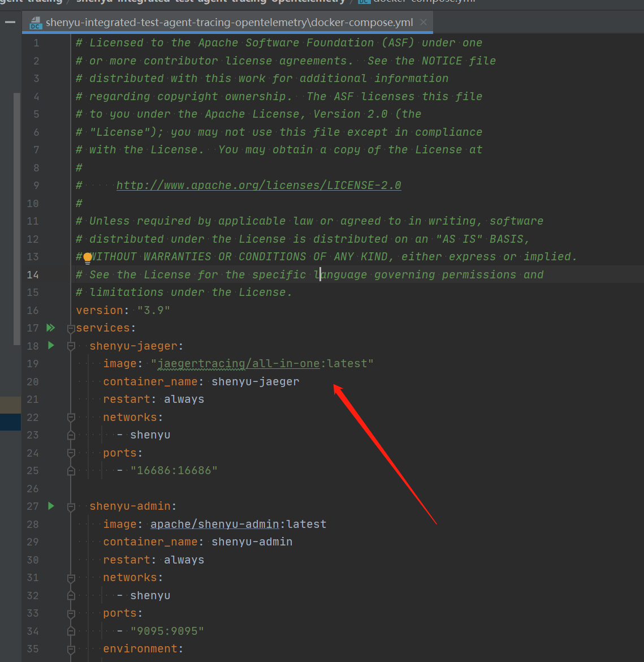This screenshot has height=662, width=644.
Task: Click the '- shenyu' network entry on line 23
Action: click(x=144, y=435)
